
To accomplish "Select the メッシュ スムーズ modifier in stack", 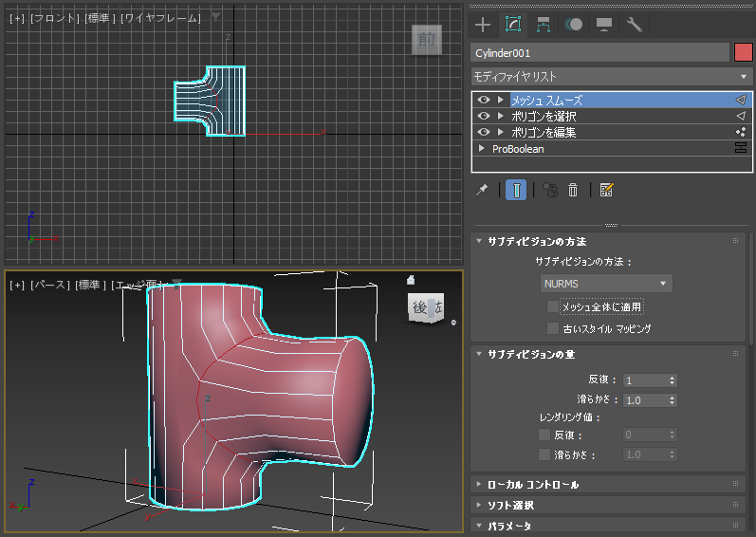I will 546,101.
